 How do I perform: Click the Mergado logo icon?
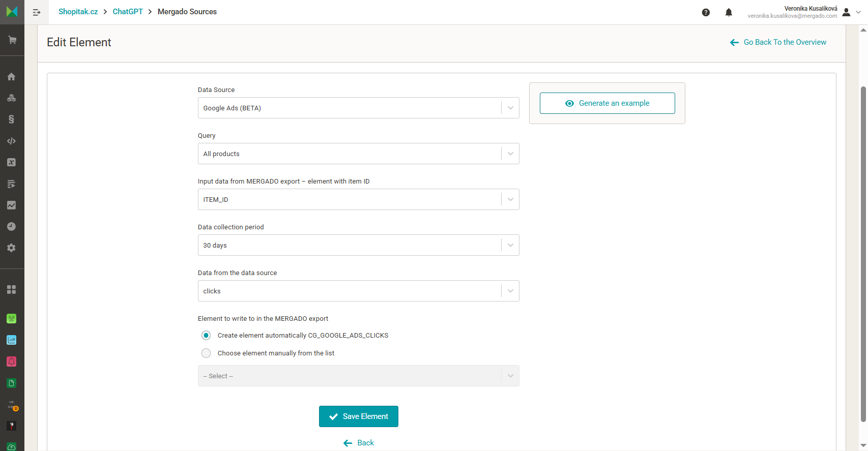pyautogui.click(x=12, y=12)
